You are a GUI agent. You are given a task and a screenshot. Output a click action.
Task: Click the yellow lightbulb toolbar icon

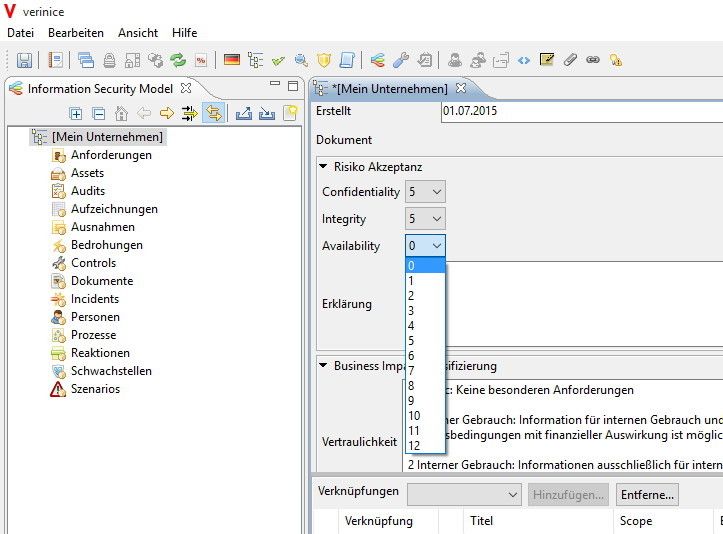[616, 60]
